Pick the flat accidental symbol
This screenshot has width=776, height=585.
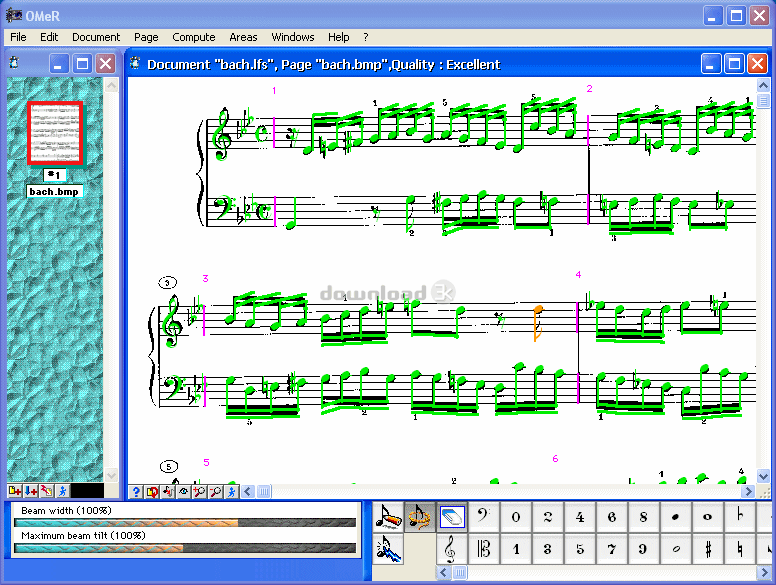click(x=740, y=517)
